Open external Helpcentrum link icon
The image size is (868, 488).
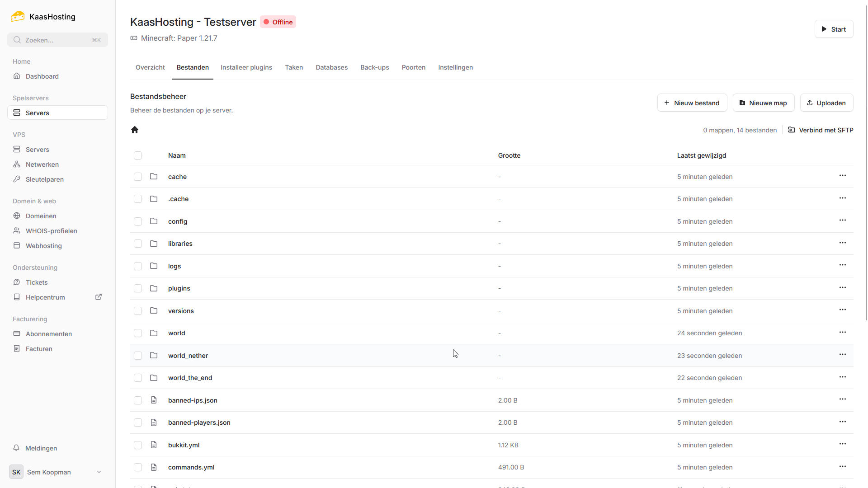(x=99, y=297)
